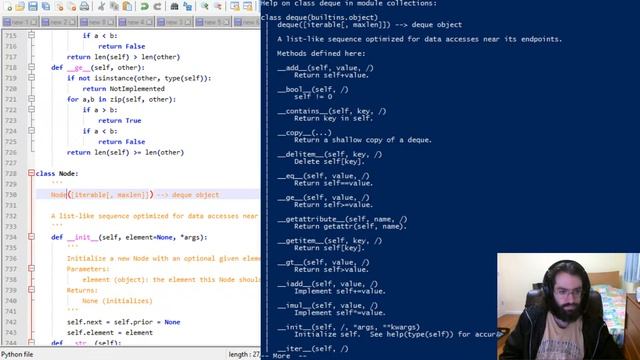The image size is (640, 360).
Task: Toggle synchronized horizontal scrolling icon
Action: (x=247, y=6)
